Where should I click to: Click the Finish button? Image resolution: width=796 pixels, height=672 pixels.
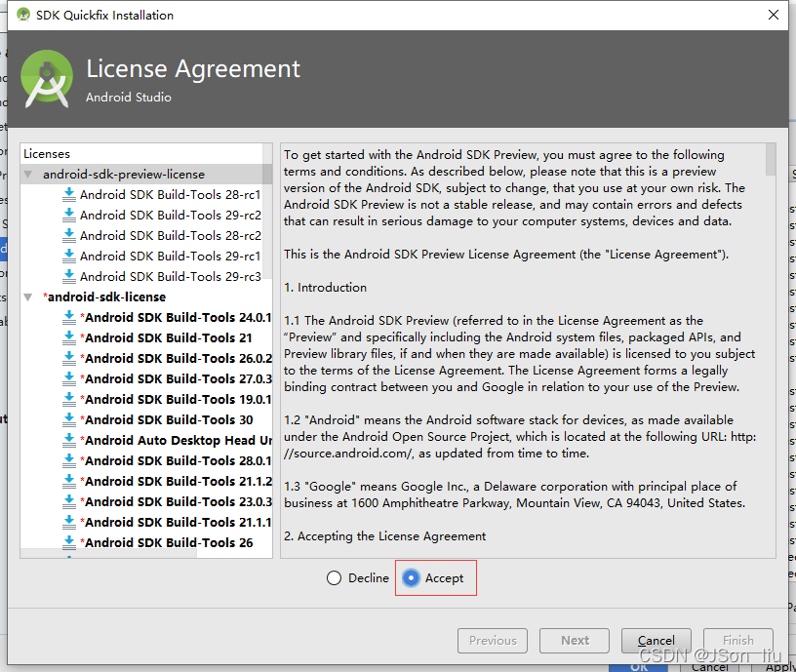point(738,641)
